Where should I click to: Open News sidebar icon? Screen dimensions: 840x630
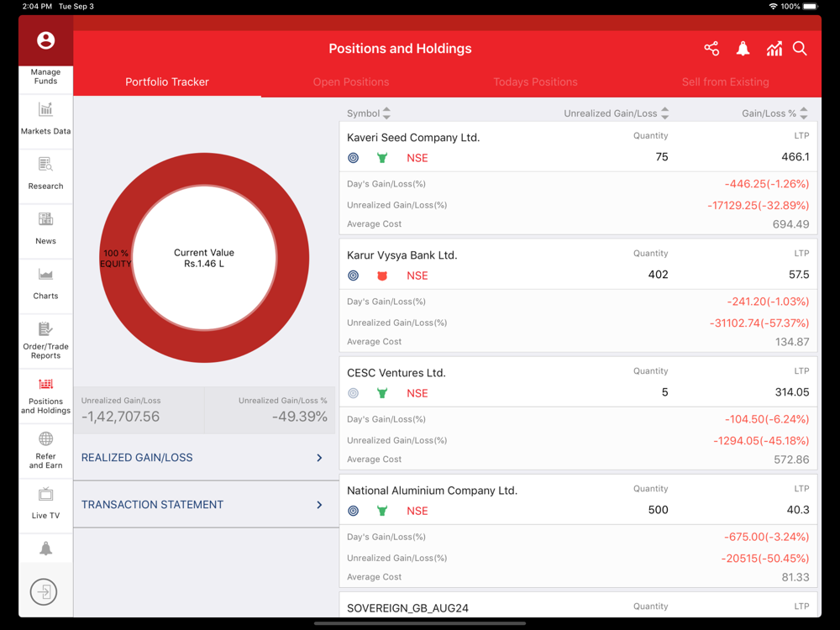coord(45,219)
